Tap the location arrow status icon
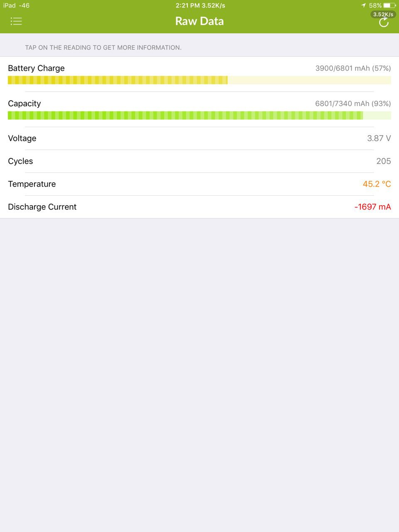The image size is (399, 532). pos(364,5)
